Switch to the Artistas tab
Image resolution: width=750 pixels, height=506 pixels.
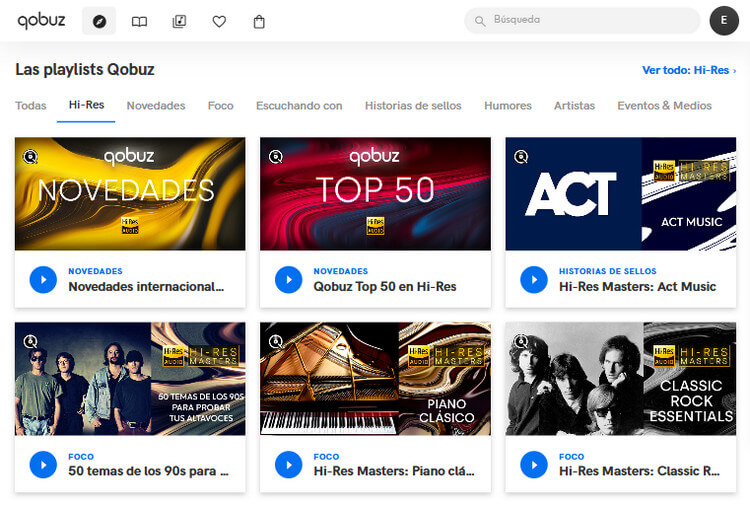click(574, 106)
